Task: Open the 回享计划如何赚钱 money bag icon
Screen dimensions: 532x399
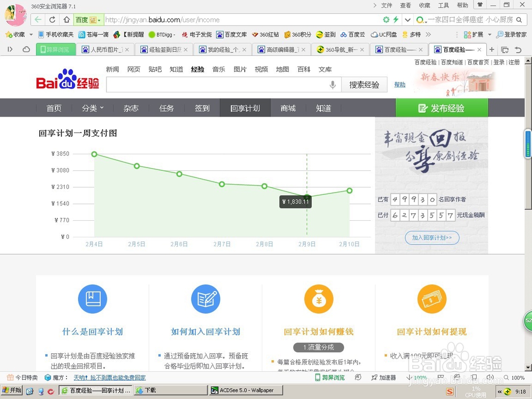Action: coord(319,299)
